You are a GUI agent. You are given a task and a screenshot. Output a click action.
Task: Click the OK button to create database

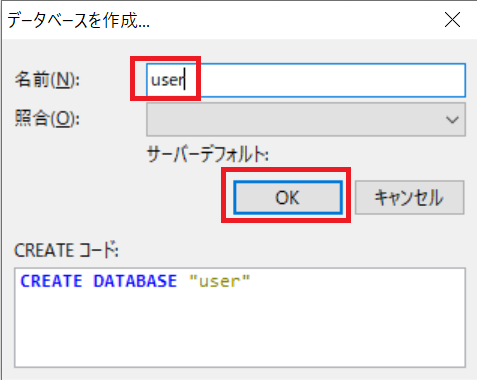[288, 197]
